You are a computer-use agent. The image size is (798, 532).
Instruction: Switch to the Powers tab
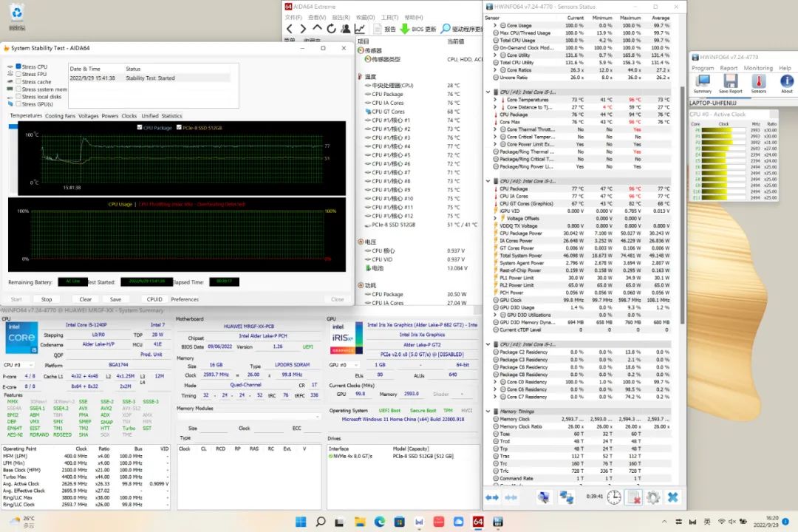coord(110,116)
